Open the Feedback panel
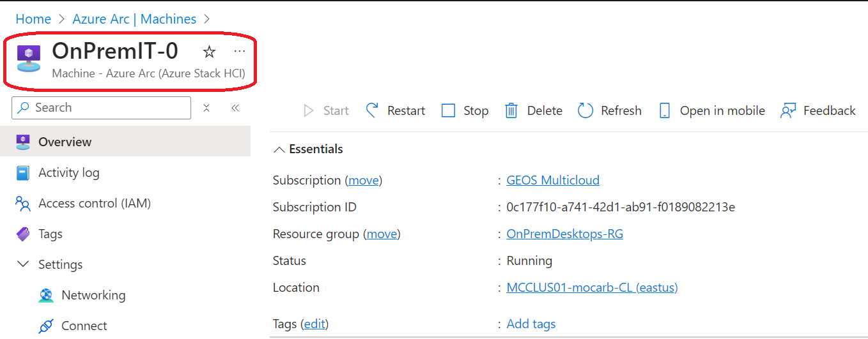868x339 pixels. tap(818, 110)
